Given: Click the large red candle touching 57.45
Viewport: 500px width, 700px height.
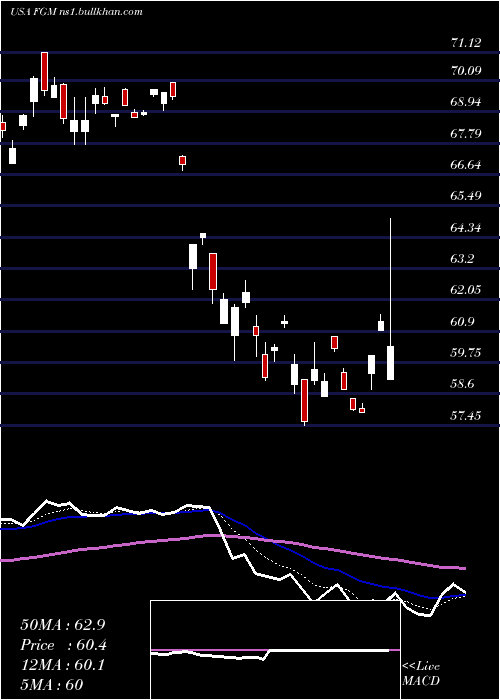Looking at the screenshot, I should pos(304,400).
